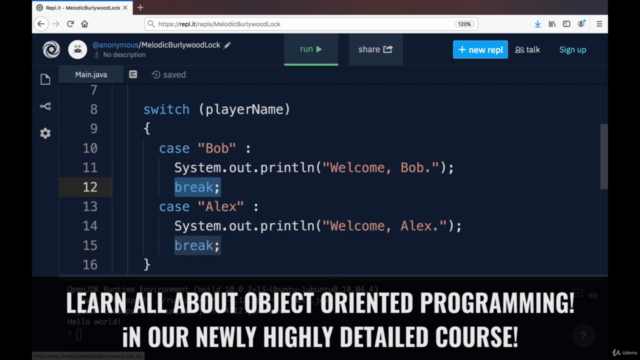Open the Firefox hamburger menu
Viewport: 640px width, 360px height.
pos(599,24)
